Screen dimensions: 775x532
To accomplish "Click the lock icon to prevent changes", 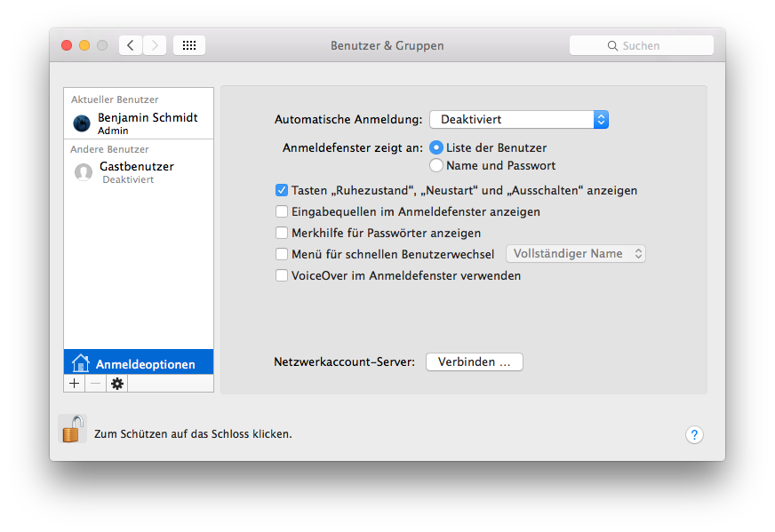I will (71, 430).
